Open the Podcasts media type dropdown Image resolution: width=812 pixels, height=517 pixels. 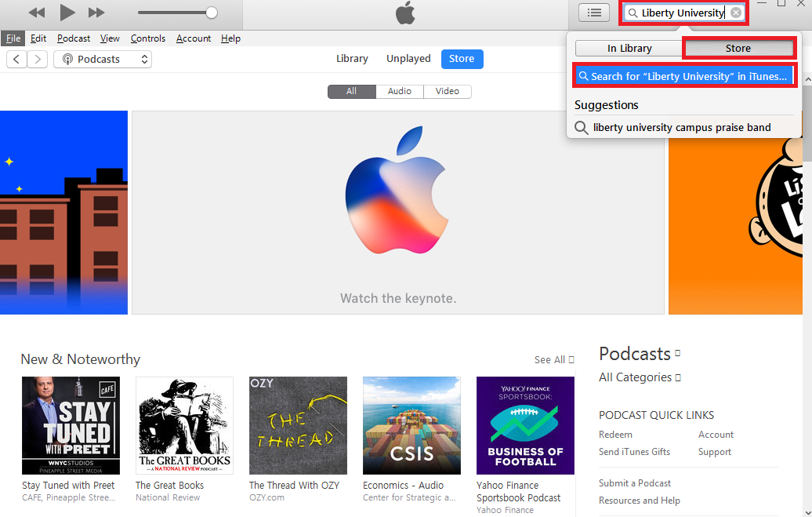tap(103, 59)
